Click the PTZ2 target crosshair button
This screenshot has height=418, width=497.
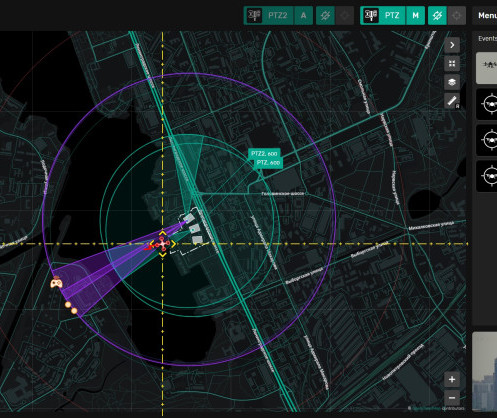pos(344,15)
